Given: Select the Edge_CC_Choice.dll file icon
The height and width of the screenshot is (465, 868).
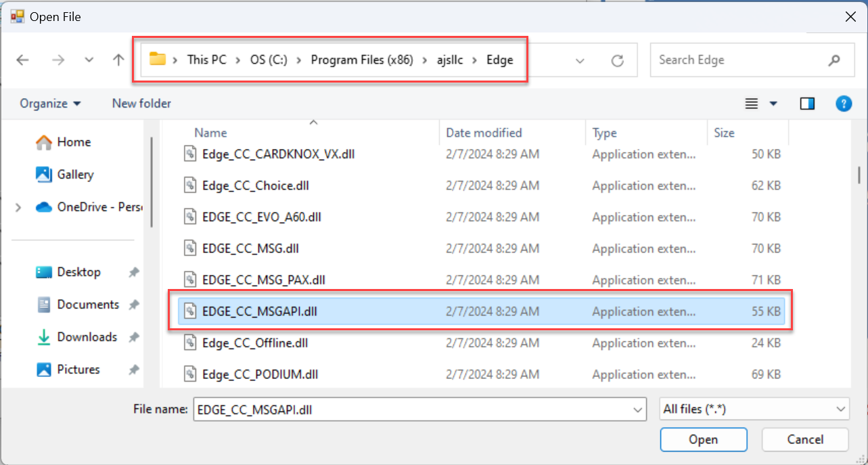Looking at the screenshot, I should pos(190,185).
